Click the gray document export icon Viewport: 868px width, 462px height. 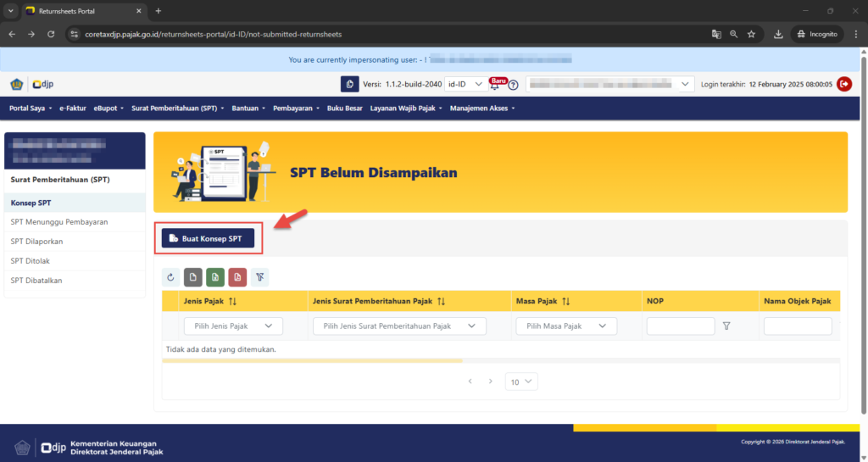[x=192, y=276]
